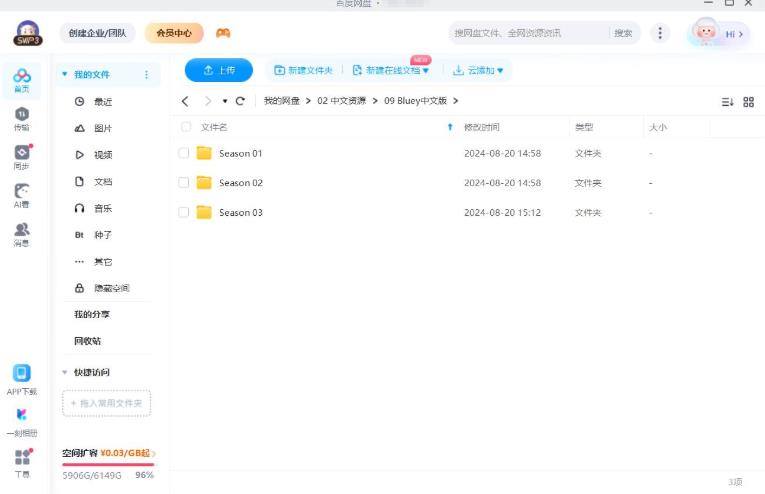Collapse the 我的文件 tree section
Image resolution: width=765 pixels, height=494 pixels.
tap(64, 74)
